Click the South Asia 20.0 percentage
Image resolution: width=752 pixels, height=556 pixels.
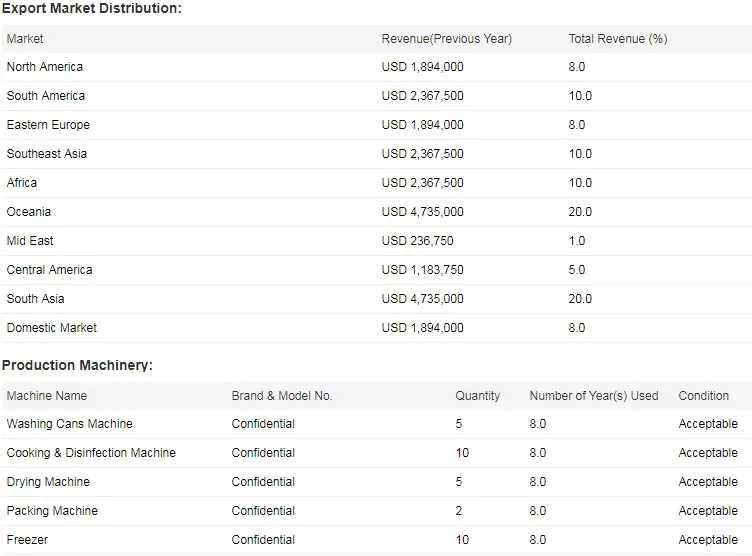pos(580,299)
